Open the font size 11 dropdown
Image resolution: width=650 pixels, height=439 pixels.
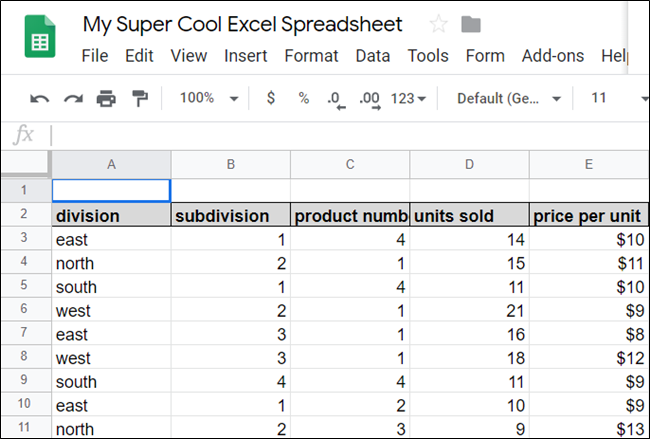click(615, 98)
